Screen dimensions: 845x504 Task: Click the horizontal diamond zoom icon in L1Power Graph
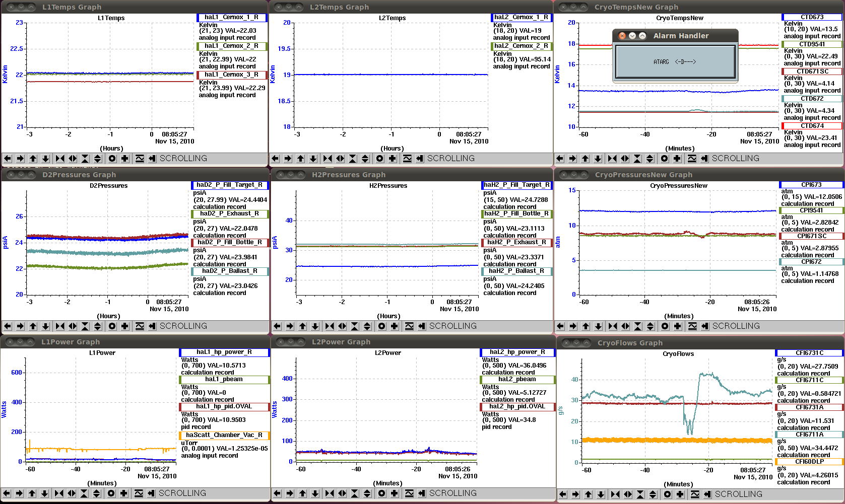tap(72, 493)
